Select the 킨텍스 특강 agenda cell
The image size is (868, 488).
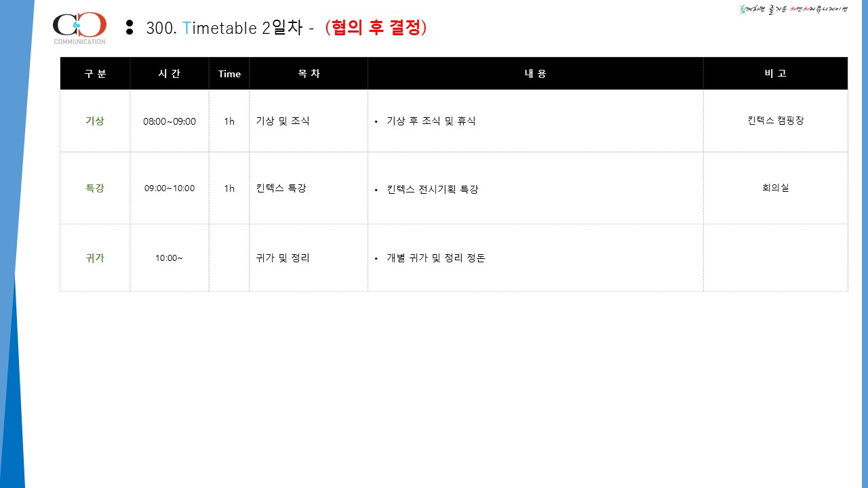(x=309, y=188)
